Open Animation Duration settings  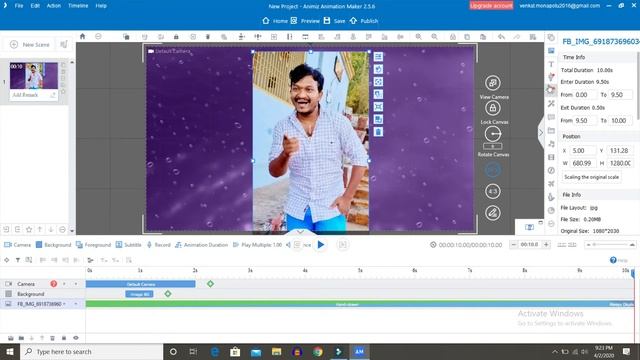click(201, 245)
